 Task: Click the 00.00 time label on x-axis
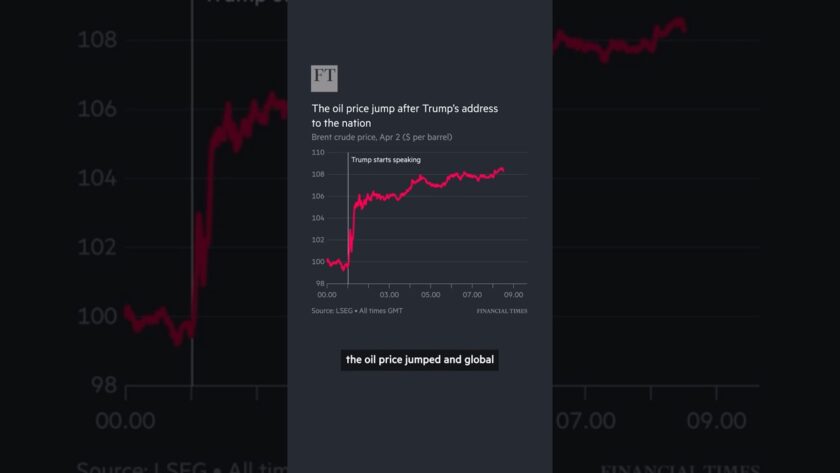tap(327, 295)
